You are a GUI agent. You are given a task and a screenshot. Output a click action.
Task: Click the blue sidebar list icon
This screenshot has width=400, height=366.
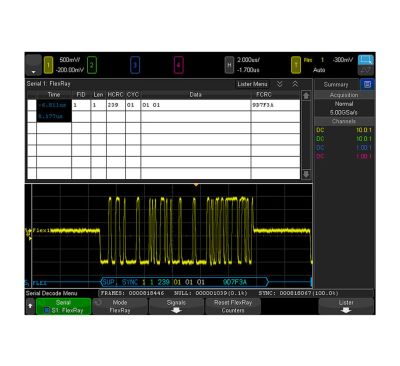pyautogui.click(x=367, y=84)
